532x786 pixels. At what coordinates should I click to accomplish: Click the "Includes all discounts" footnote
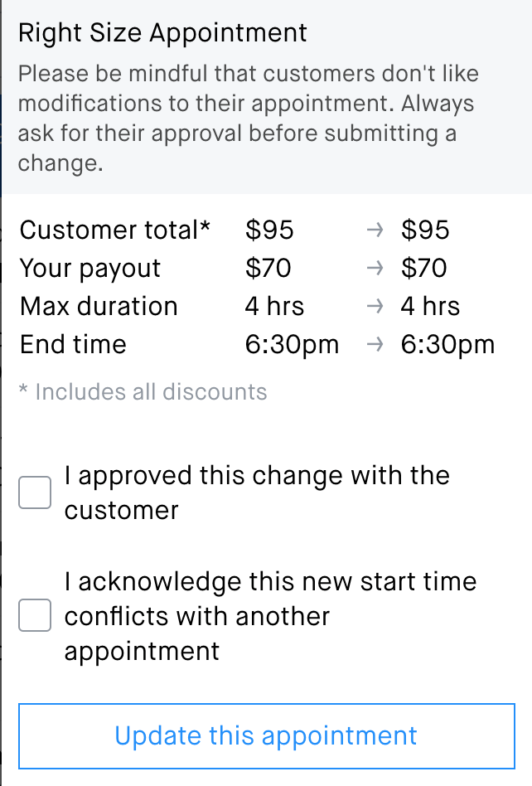click(x=143, y=392)
